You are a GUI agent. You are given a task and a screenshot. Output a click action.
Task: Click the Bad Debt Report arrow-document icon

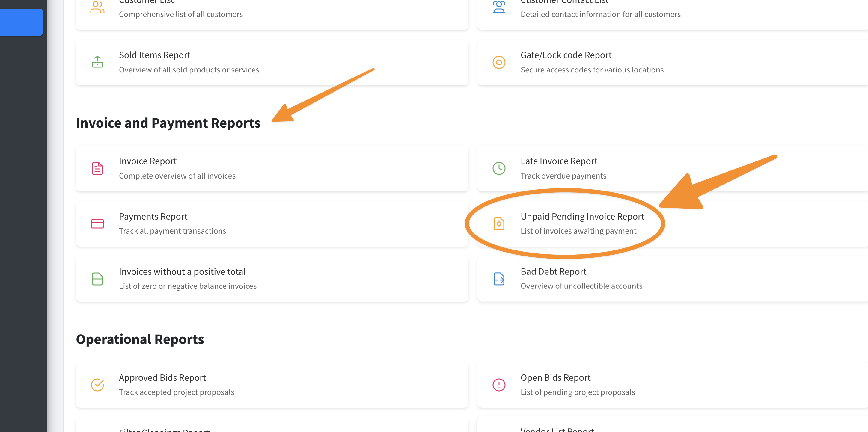tap(499, 279)
